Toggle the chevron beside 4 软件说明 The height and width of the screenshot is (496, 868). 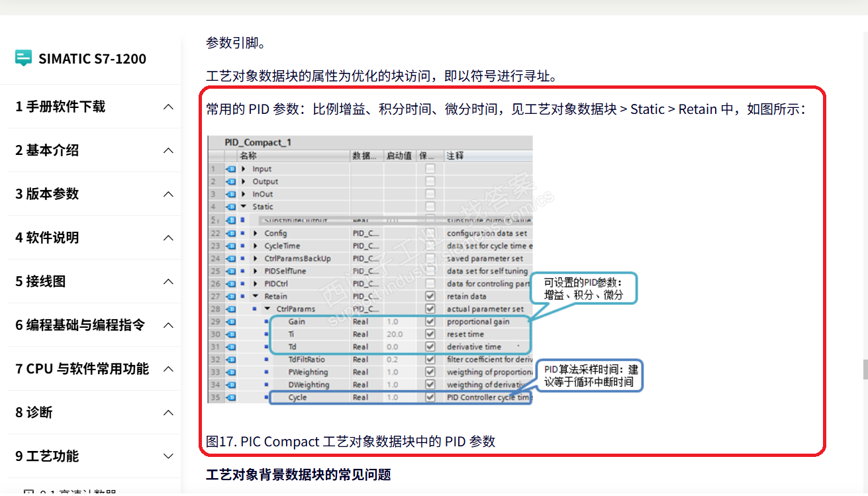(x=169, y=238)
